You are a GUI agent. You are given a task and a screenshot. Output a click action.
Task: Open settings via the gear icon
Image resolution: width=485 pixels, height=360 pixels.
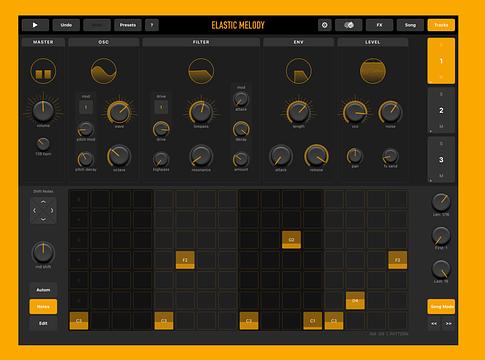(324, 25)
